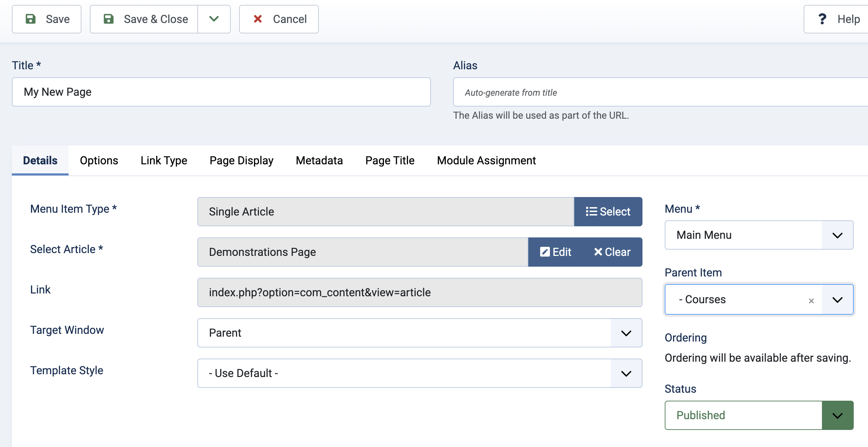Switch to the Details tab

pyautogui.click(x=40, y=160)
